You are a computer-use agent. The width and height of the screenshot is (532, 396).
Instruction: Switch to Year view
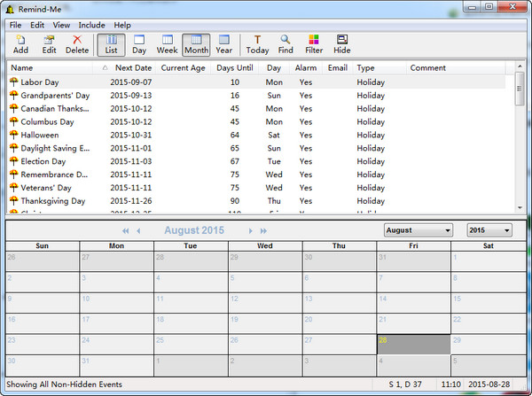(224, 44)
